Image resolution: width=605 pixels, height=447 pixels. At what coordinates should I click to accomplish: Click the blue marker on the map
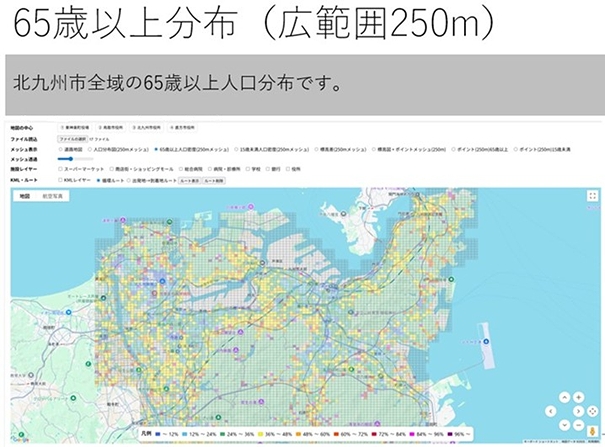485,342
